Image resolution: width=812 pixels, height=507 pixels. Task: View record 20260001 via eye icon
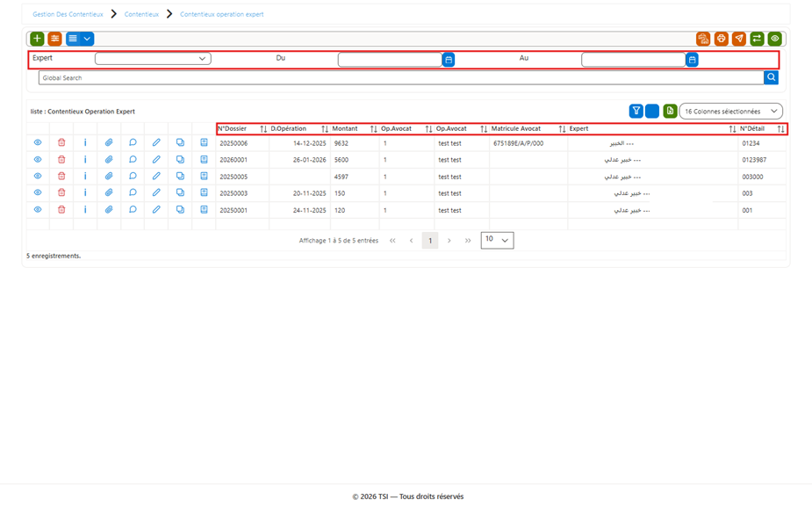click(38, 159)
